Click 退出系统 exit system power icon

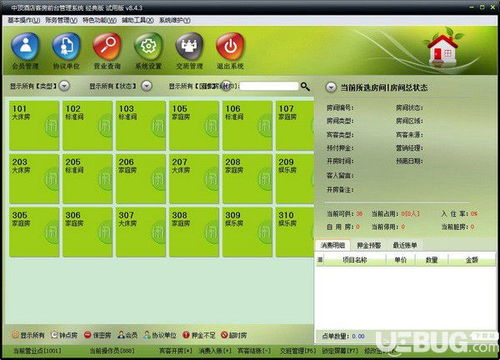[x=230, y=51]
